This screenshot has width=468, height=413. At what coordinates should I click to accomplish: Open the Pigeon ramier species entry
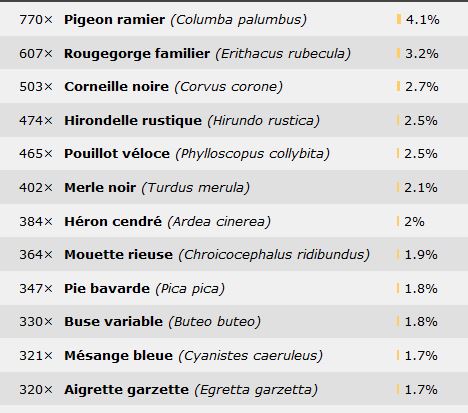point(114,20)
